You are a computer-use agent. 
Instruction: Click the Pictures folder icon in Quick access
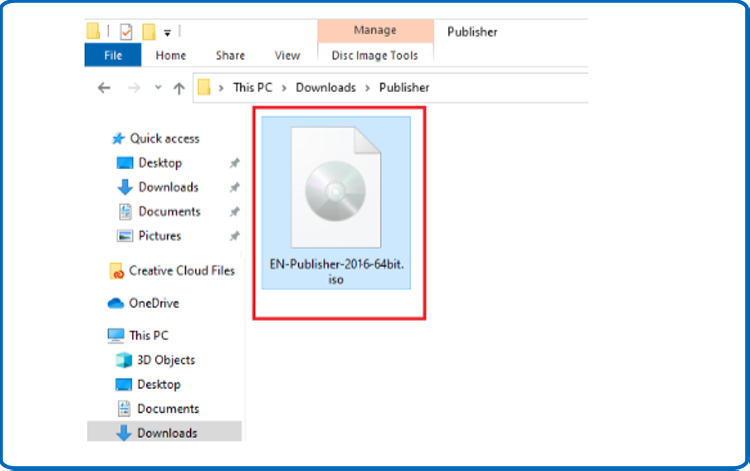tap(125, 236)
